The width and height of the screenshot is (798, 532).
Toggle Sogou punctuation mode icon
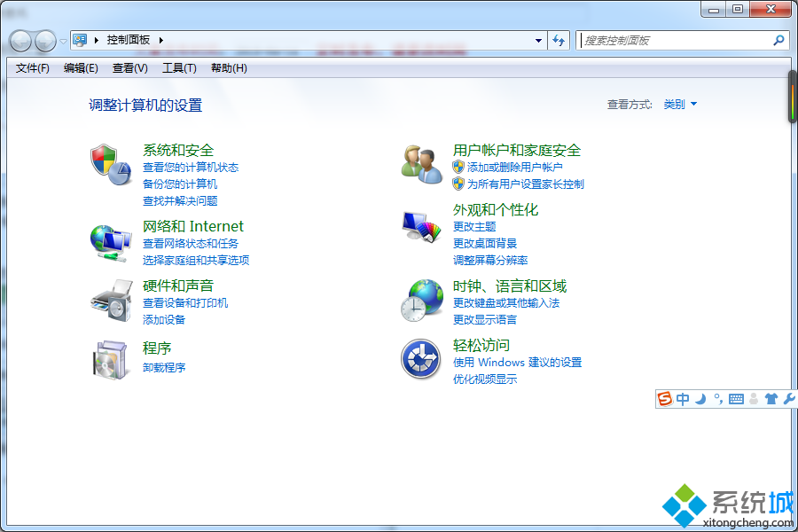(x=718, y=399)
